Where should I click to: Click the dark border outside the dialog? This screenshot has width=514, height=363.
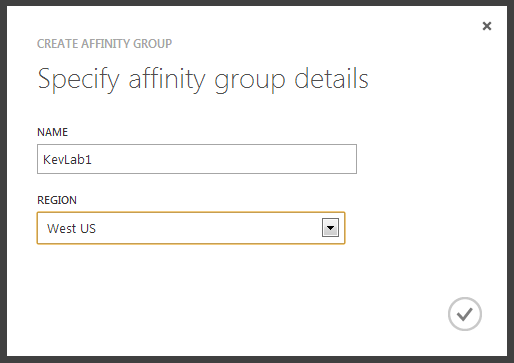(x=3, y=181)
